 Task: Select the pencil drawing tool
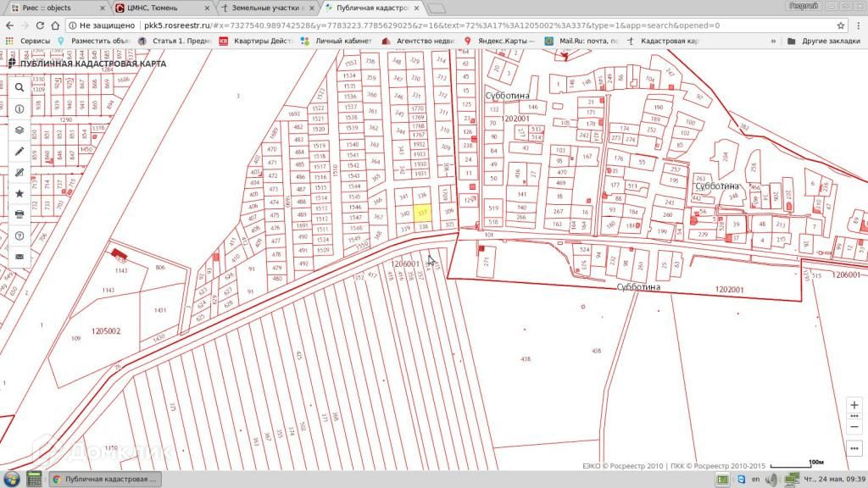19,152
